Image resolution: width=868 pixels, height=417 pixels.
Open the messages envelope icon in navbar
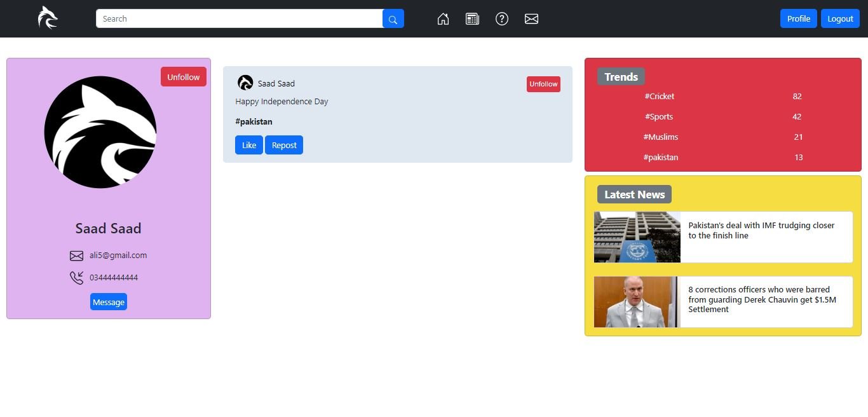(531, 19)
